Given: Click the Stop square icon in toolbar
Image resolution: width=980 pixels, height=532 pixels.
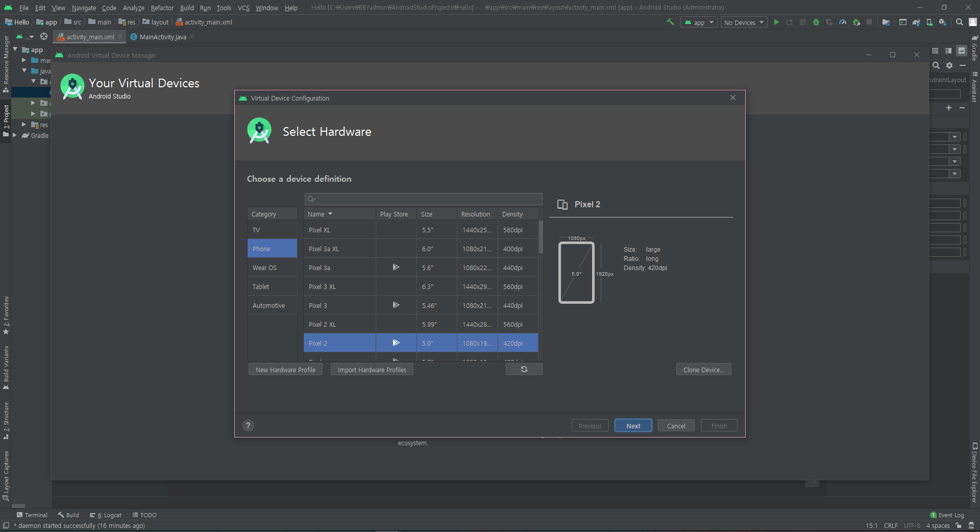Looking at the screenshot, I should (869, 22).
